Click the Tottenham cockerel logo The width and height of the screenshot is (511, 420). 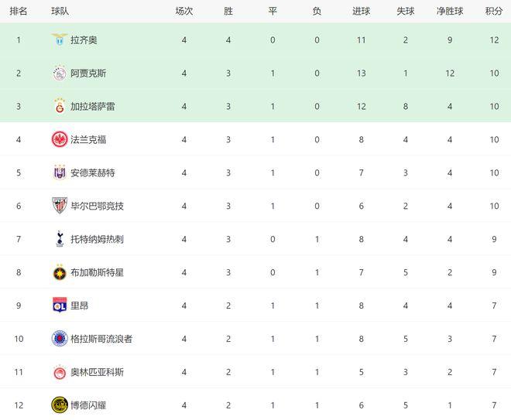click(60, 239)
